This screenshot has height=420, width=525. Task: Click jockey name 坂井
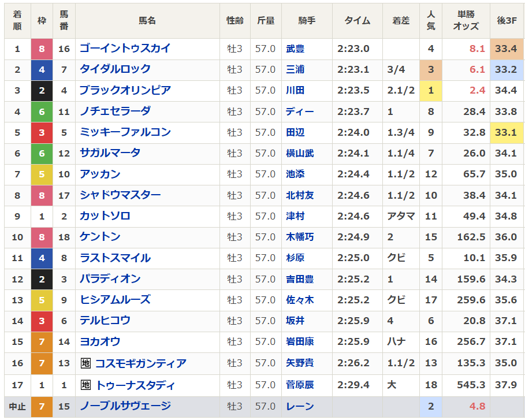pos(295,321)
